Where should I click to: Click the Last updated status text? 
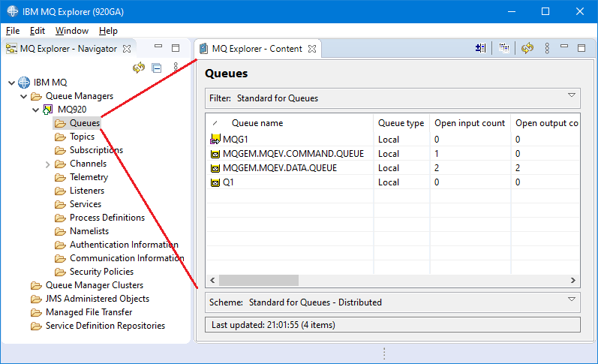click(x=273, y=325)
